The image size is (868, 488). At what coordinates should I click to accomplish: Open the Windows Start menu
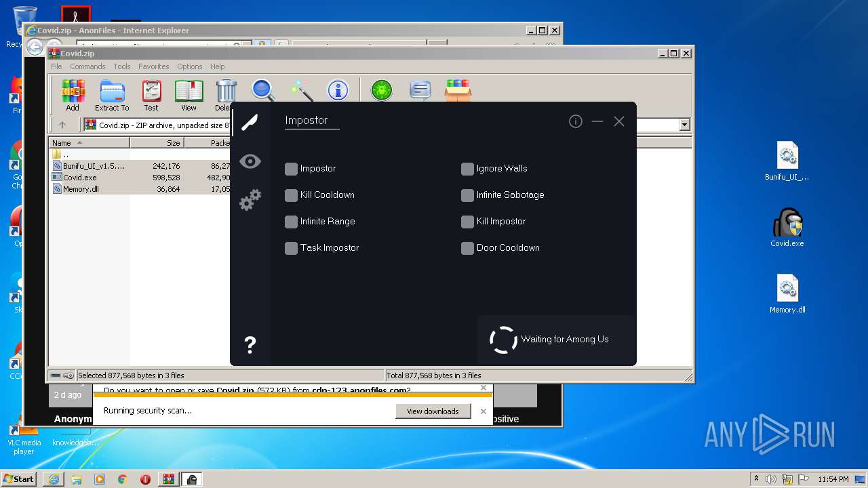pyautogui.click(x=18, y=479)
